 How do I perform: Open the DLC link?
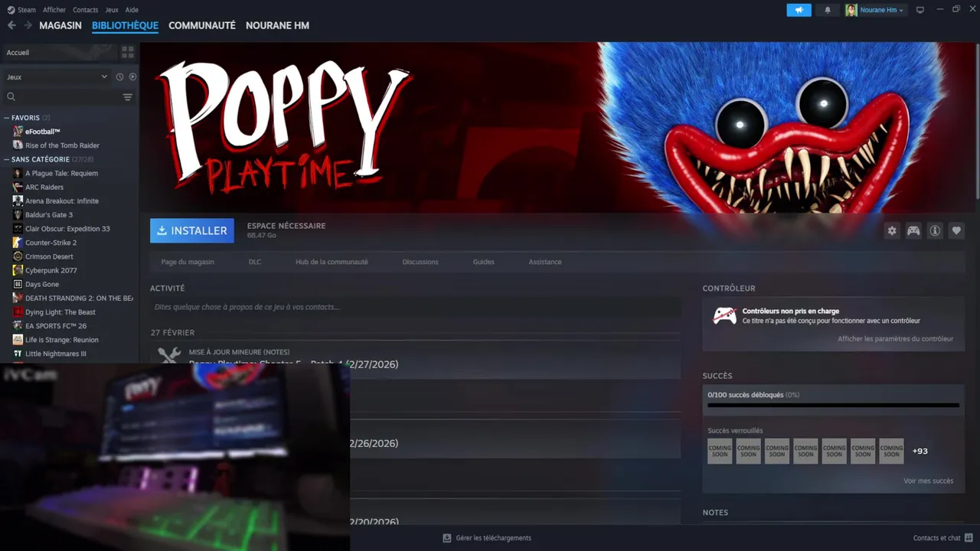coord(255,262)
